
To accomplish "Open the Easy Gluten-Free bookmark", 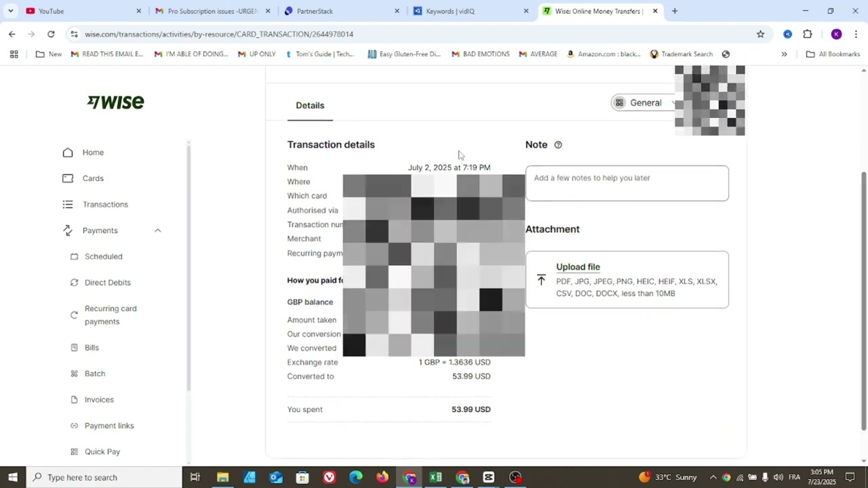I will pyautogui.click(x=404, y=54).
